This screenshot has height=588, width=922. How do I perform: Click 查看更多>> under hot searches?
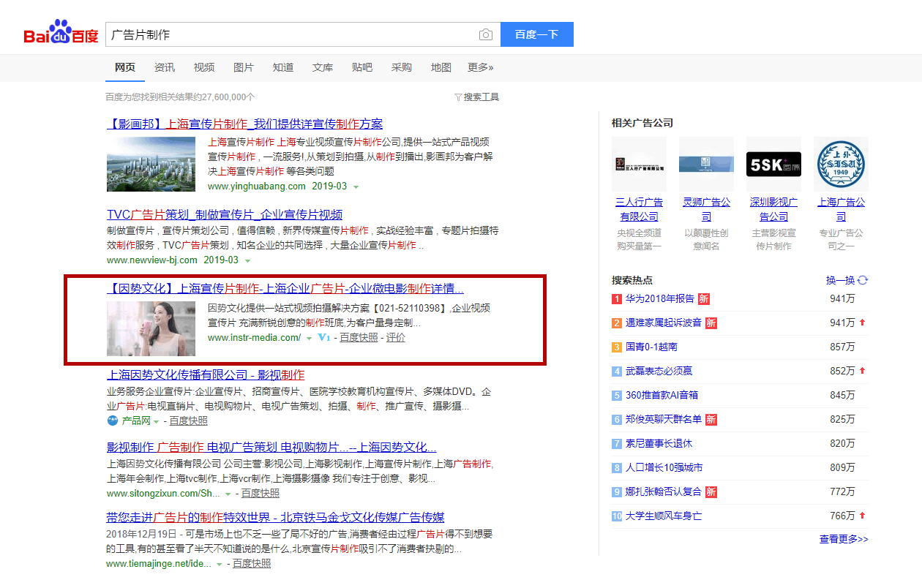[844, 539]
